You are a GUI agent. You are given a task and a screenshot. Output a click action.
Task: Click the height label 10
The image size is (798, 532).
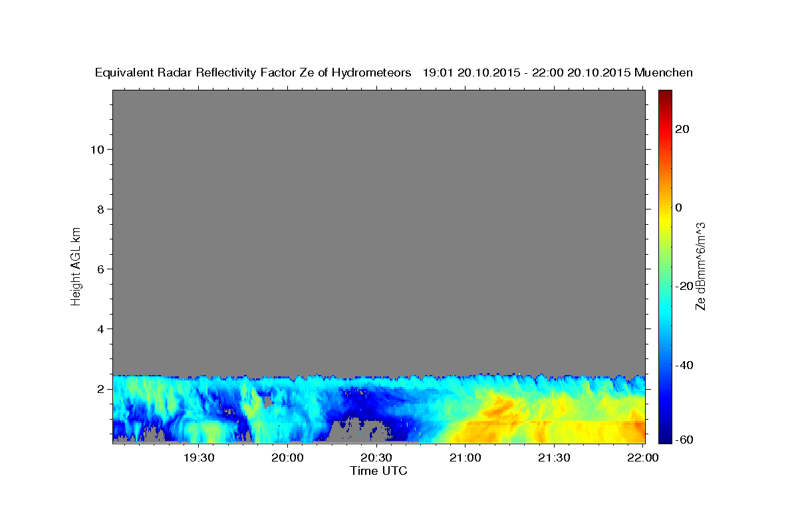[96, 149]
